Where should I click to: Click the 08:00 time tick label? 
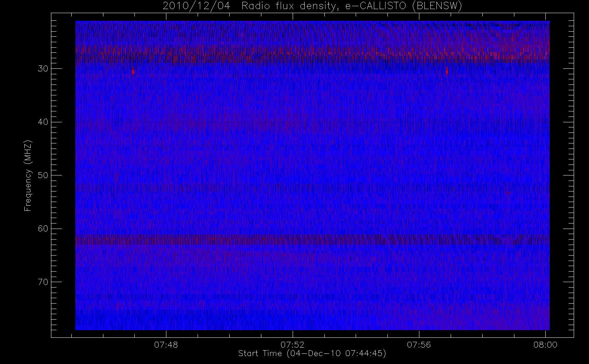(545, 345)
